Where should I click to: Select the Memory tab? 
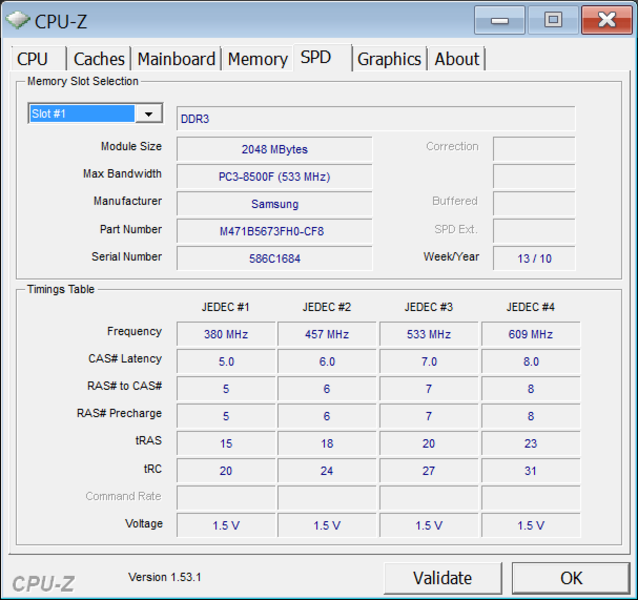tap(258, 59)
